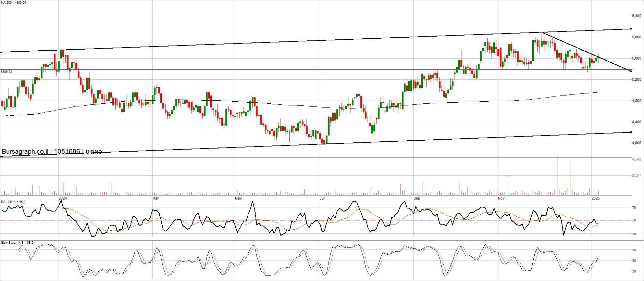This screenshot has width=644, height=281.
Task: Click the 4,000 price axis label
Action: coord(636,143)
